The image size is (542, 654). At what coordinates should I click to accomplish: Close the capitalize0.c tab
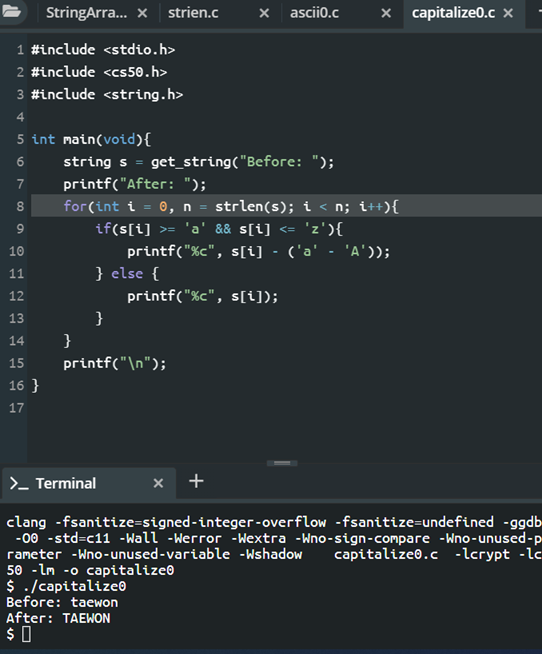click(508, 13)
